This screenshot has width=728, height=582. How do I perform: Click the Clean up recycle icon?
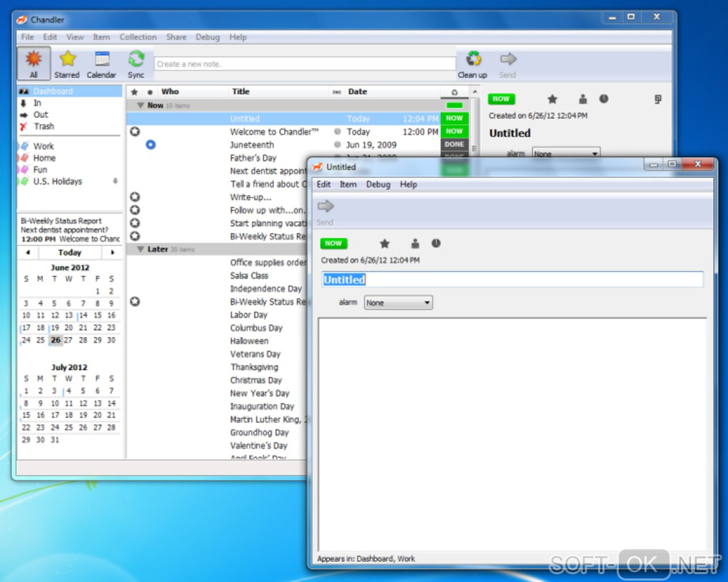point(473,59)
